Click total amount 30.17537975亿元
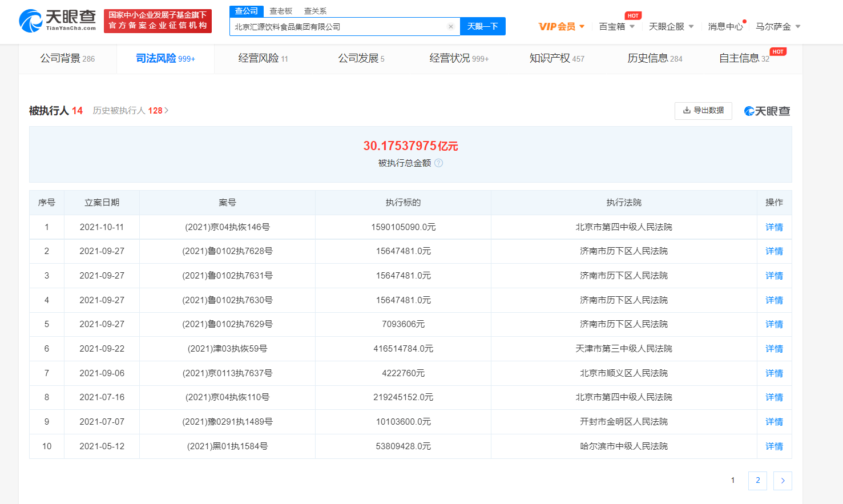 click(410, 146)
